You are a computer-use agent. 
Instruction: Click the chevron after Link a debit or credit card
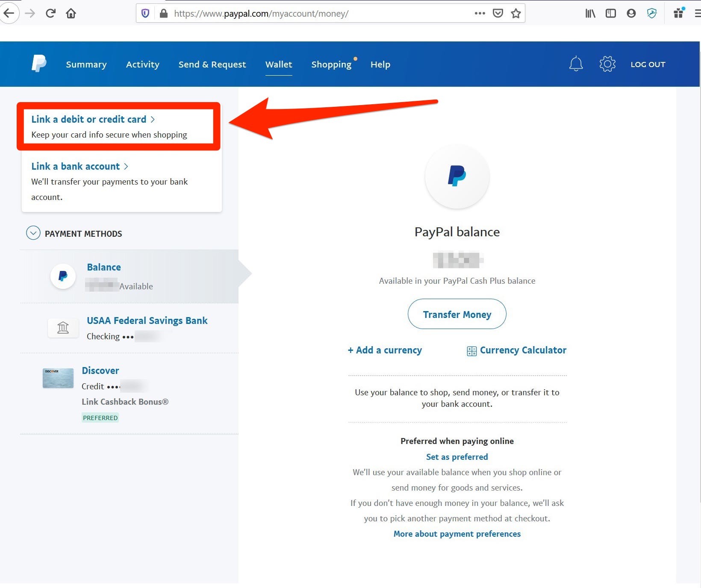coord(153,120)
